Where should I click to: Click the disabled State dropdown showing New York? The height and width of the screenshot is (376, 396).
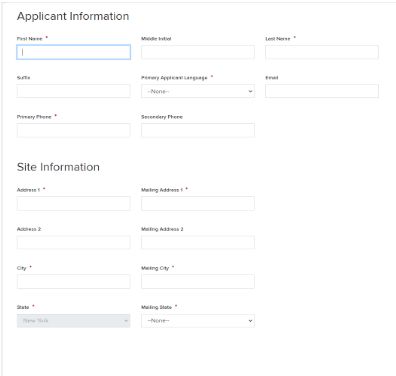(73, 321)
